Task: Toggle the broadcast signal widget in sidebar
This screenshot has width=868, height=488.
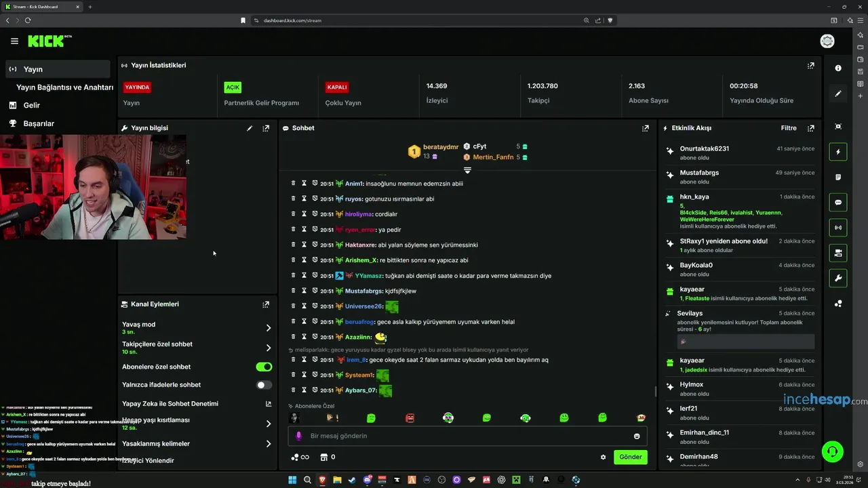Action: click(x=838, y=228)
